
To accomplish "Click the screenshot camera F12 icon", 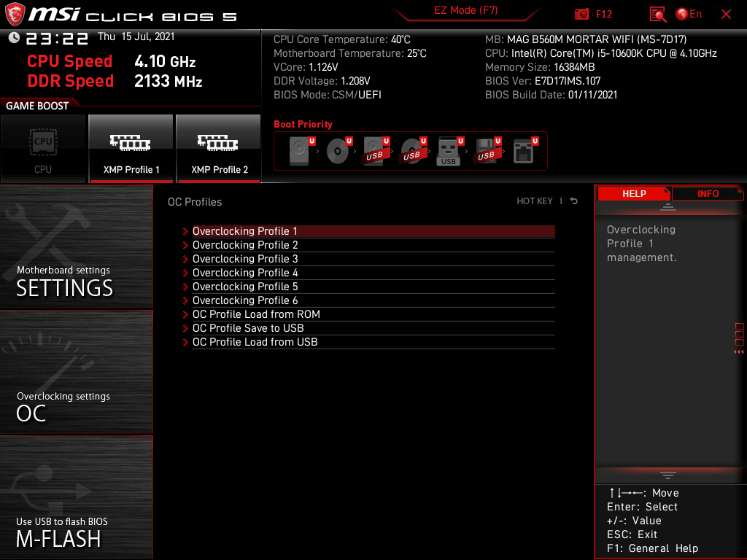I will 582,14.
